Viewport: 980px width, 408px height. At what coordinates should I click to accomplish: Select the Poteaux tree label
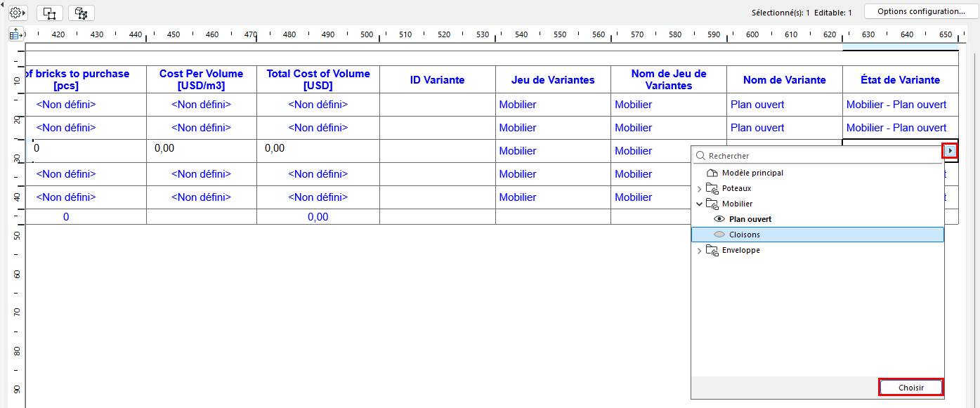click(x=736, y=188)
